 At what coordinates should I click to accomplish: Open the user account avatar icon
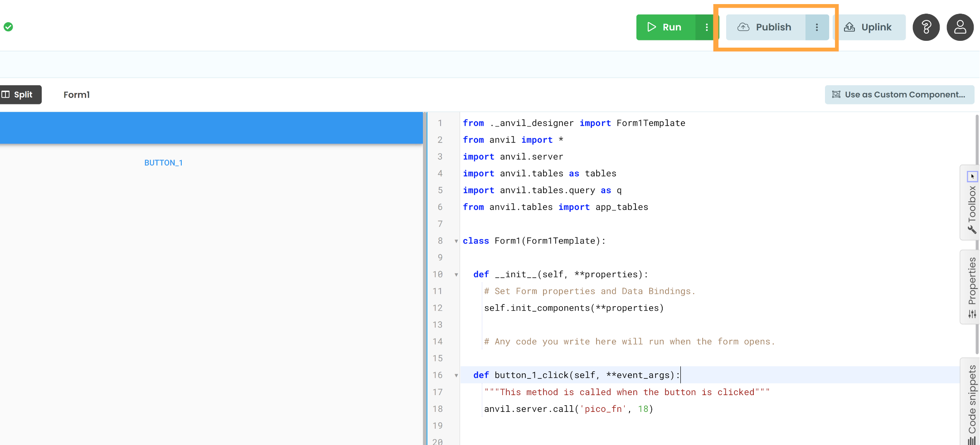click(960, 27)
